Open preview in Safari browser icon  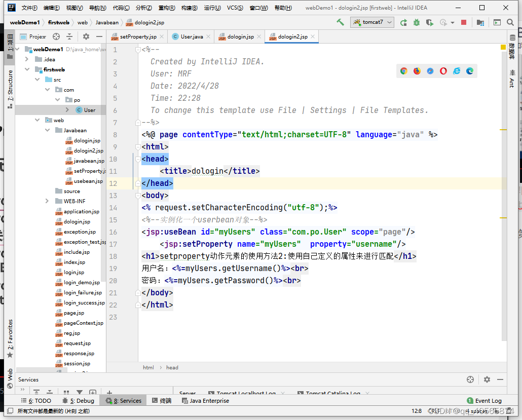(x=430, y=71)
